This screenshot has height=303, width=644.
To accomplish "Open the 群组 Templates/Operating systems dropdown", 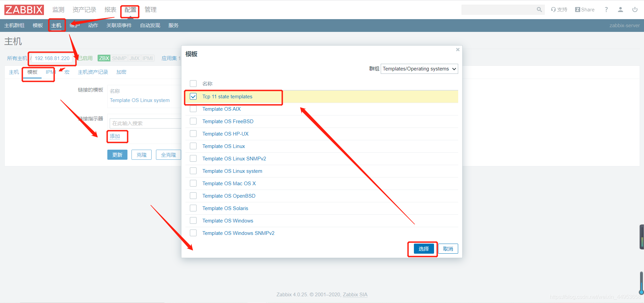I will (419, 69).
